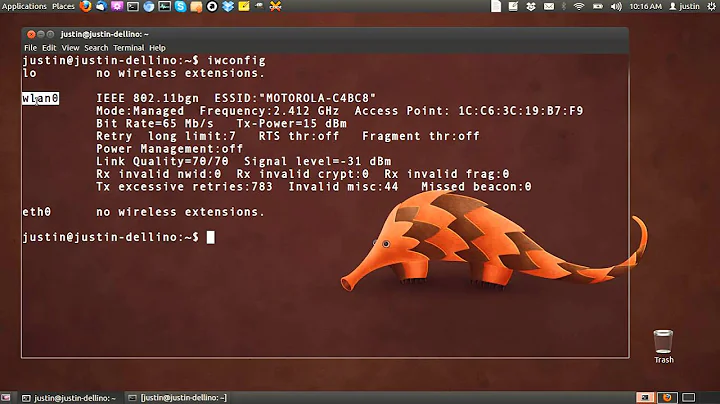Open the orange folder launcher icon
Image resolution: width=720 pixels, height=404 pixels.
coord(196,7)
